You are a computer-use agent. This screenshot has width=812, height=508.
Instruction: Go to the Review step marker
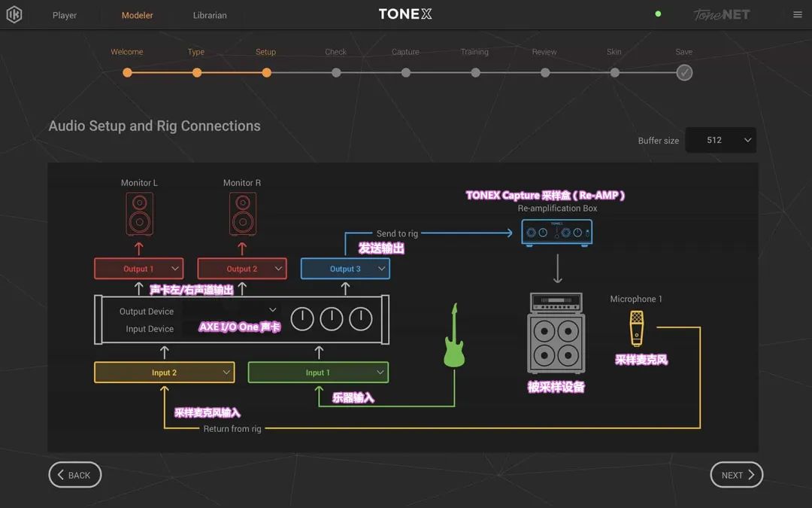pyautogui.click(x=545, y=72)
